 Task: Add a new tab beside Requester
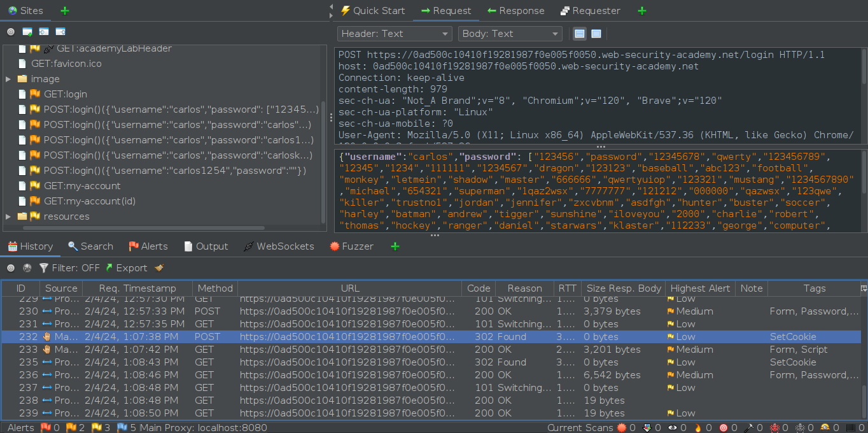click(641, 11)
